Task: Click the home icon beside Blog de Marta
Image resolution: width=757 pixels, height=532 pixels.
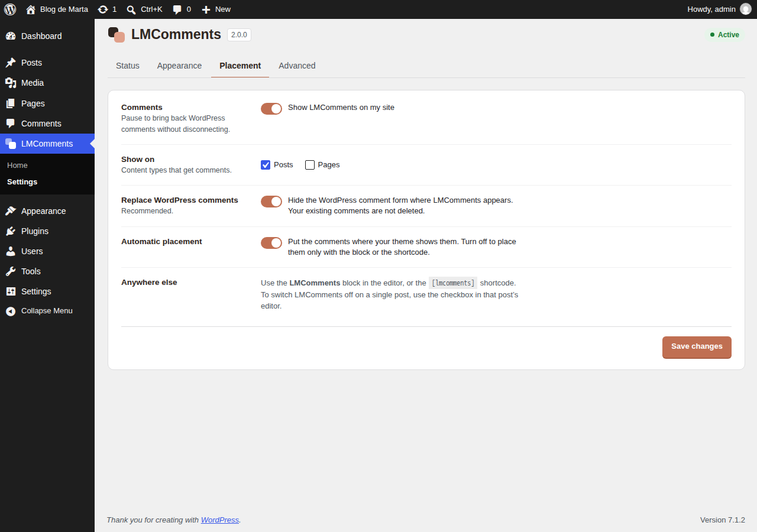Action: tap(31, 9)
